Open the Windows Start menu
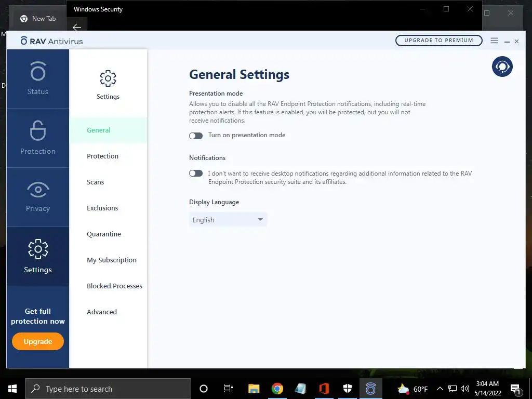Screen dimensions: 532x399 click(x=12, y=389)
